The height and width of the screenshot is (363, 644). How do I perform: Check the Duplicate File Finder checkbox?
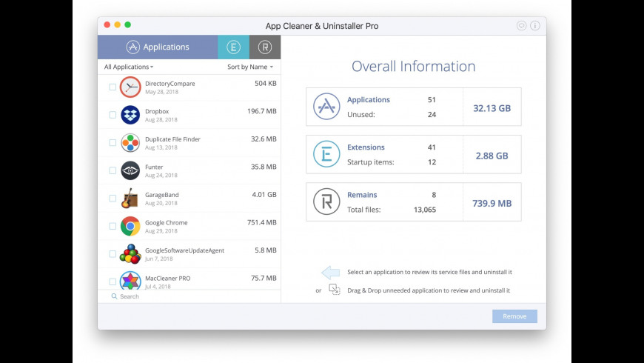click(113, 143)
